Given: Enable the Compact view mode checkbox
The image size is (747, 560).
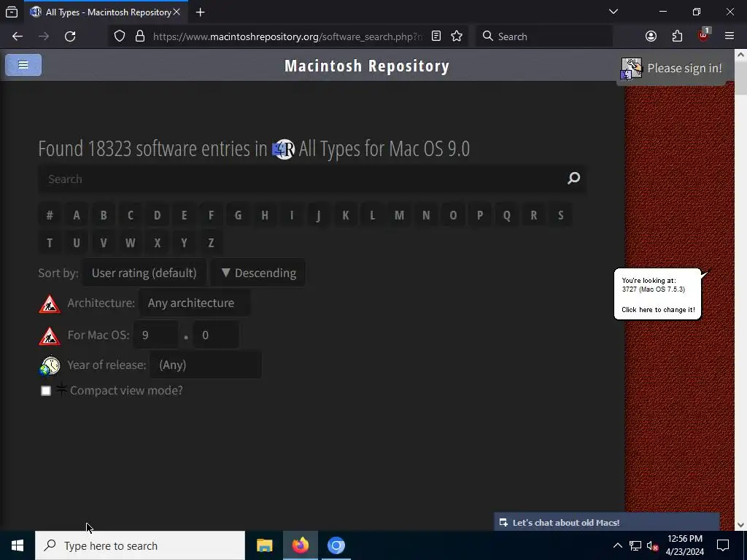Looking at the screenshot, I should tap(46, 391).
